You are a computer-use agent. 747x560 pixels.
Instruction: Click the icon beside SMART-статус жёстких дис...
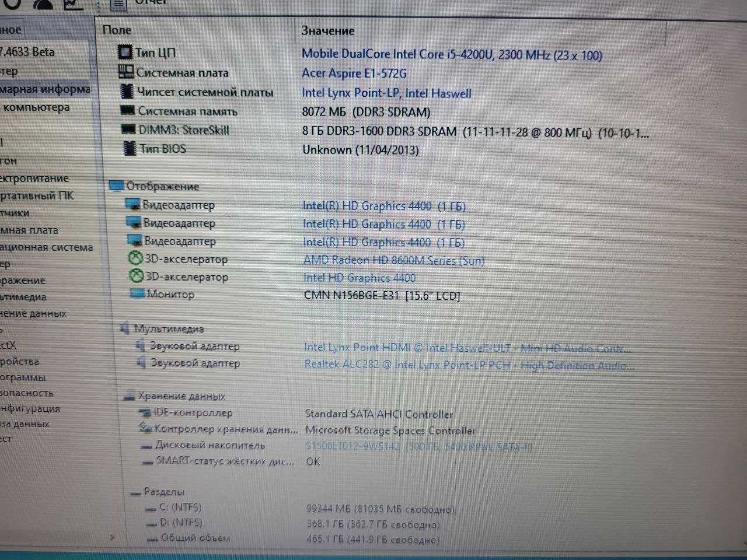click(148, 462)
